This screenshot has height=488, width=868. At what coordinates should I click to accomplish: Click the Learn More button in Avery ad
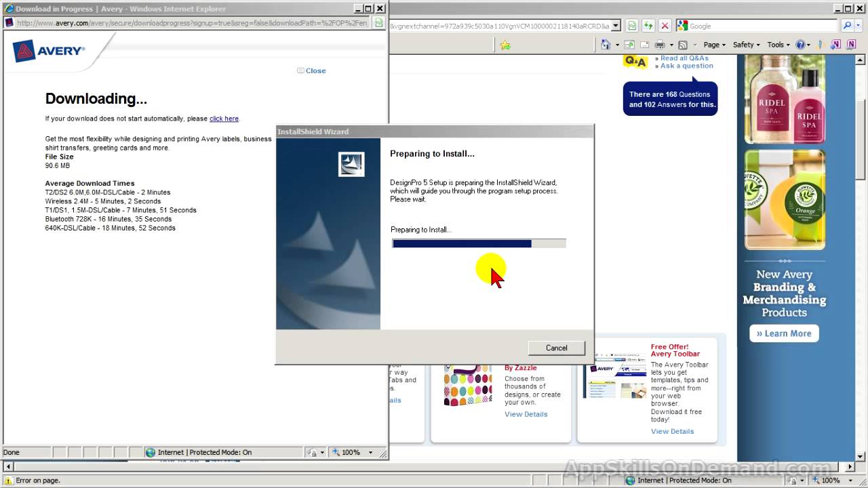pyautogui.click(x=784, y=333)
